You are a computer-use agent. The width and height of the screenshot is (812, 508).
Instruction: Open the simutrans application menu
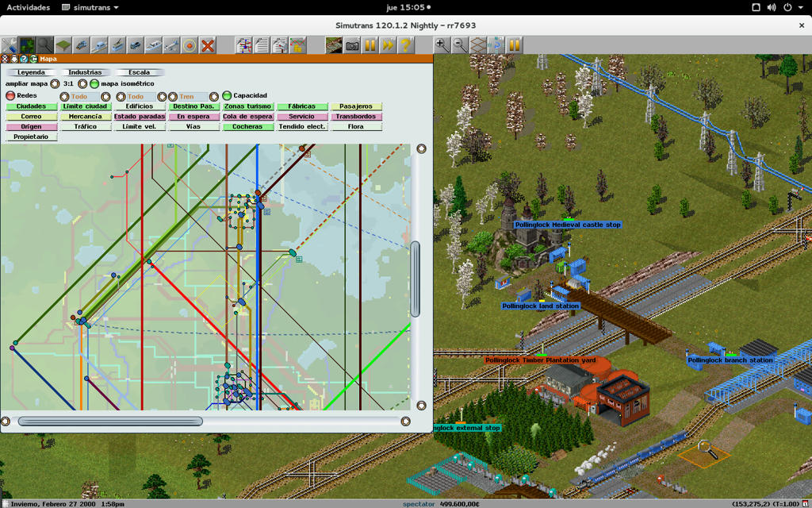coord(90,7)
